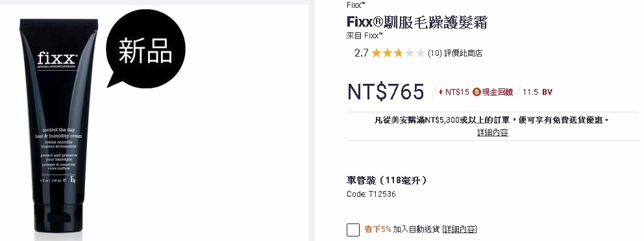Click the first gold rating star
Viewport: 644px width, 241px height.
[x=377, y=53]
